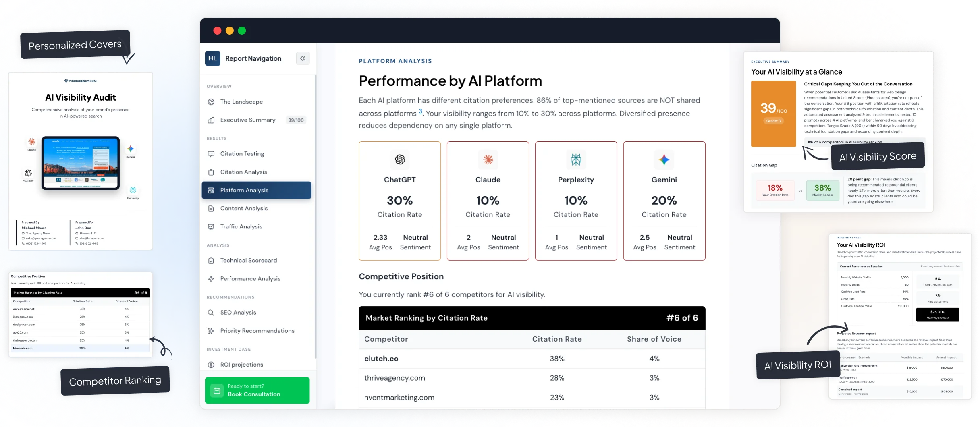Click the Competitor Ranking table thumbnail

click(x=81, y=315)
